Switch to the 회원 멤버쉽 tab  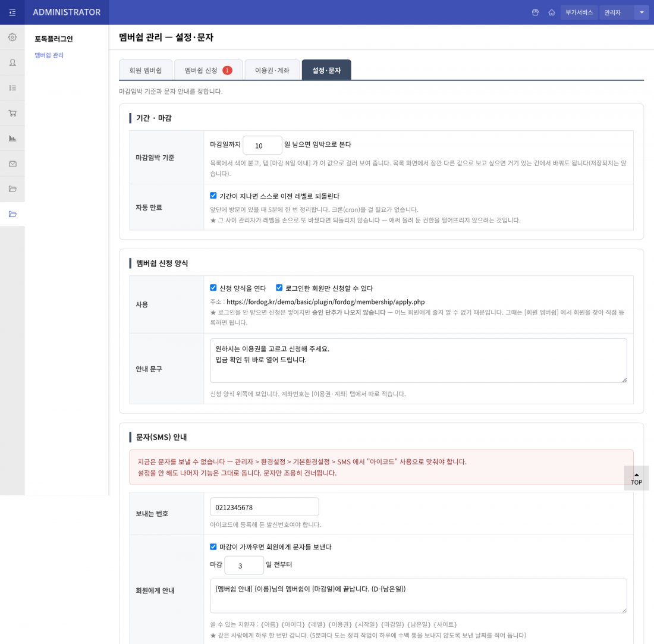point(146,70)
